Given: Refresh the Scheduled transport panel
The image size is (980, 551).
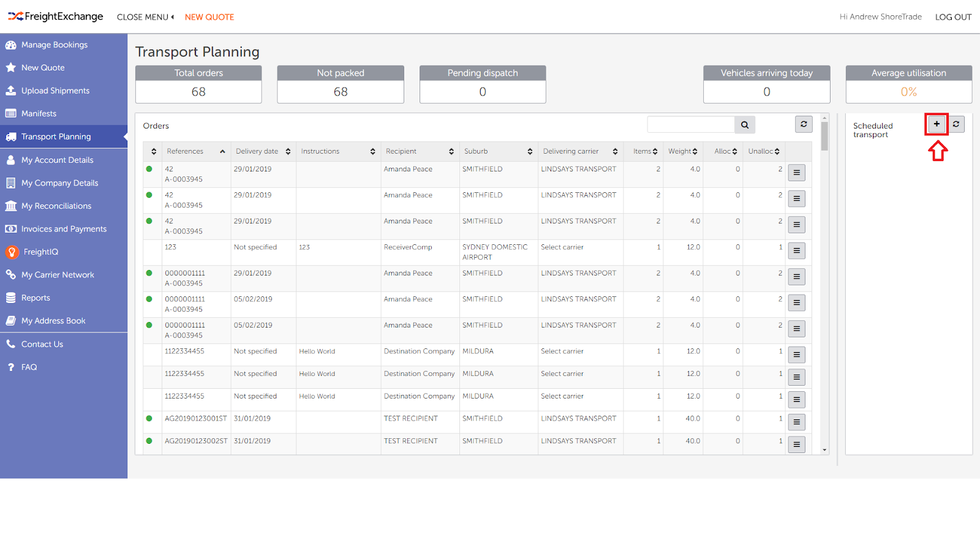Looking at the screenshot, I should coord(956,124).
